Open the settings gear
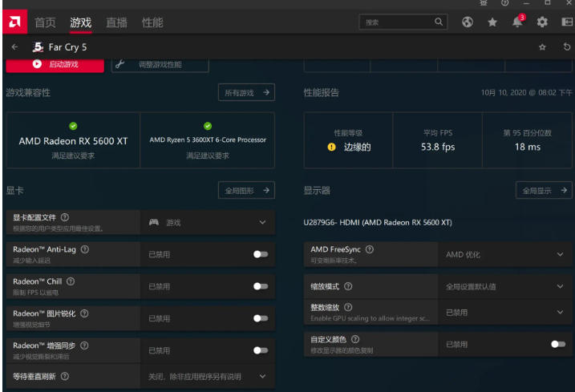This screenshot has width=575, height=392. [x=542, y=22]
